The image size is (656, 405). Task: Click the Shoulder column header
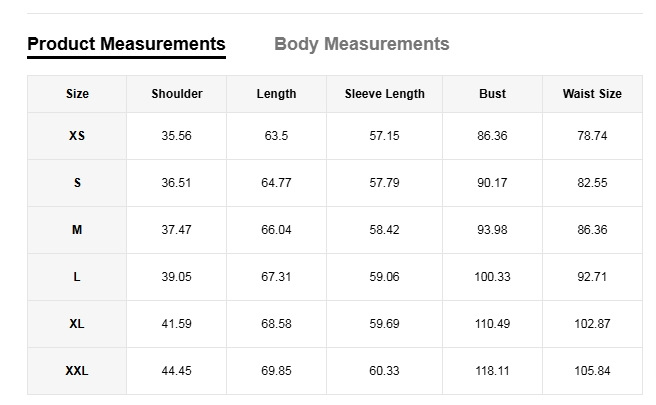pos(177,94)
